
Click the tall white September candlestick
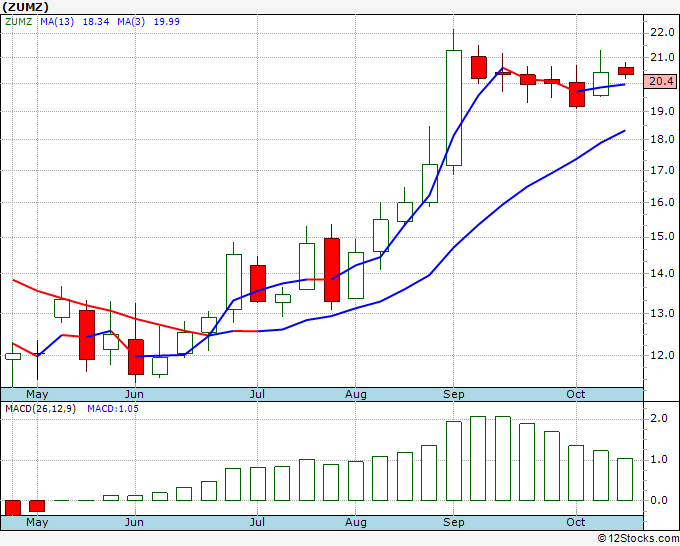454,108
